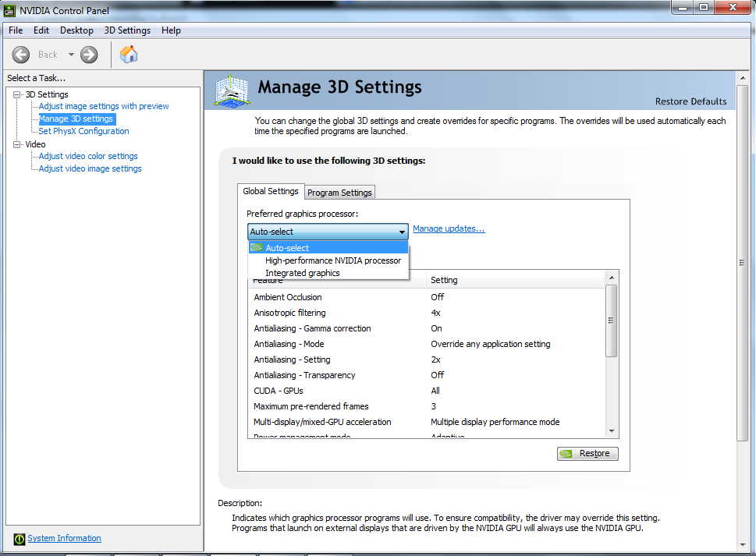This screenshot has width=756, height=556.
Task: Select Multi-display/mixed-GPU acceleration row
Action: (x=427, y=422)
